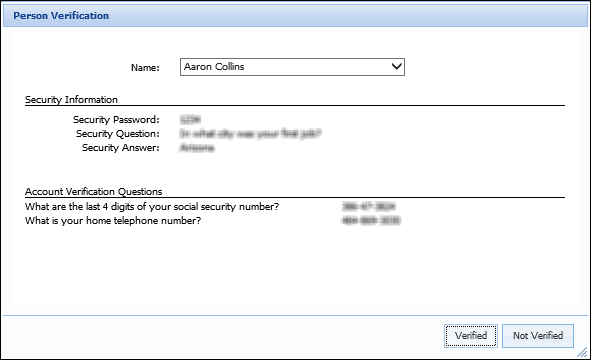Click the blurred security password value
This screenshot has width=591, height=360.
[190, 119]
